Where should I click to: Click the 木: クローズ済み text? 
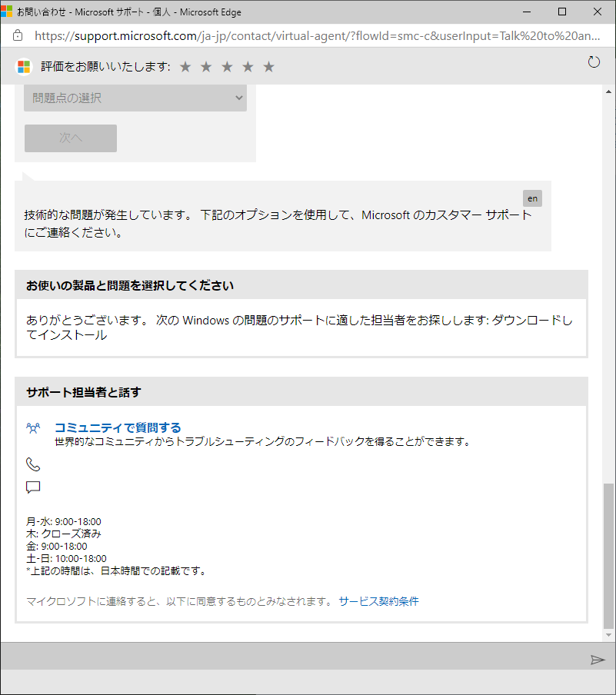(x=64, y=534)
